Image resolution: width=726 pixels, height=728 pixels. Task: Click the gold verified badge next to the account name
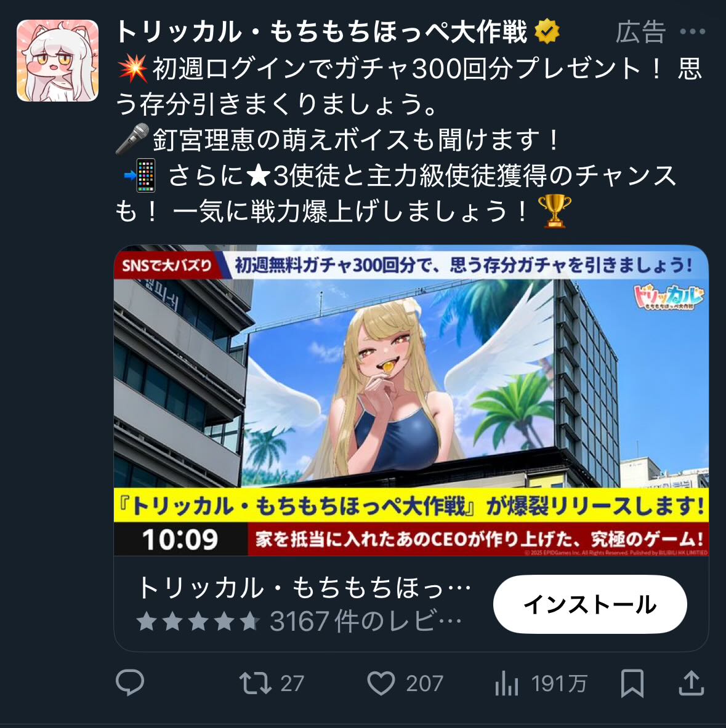[547, 31]
